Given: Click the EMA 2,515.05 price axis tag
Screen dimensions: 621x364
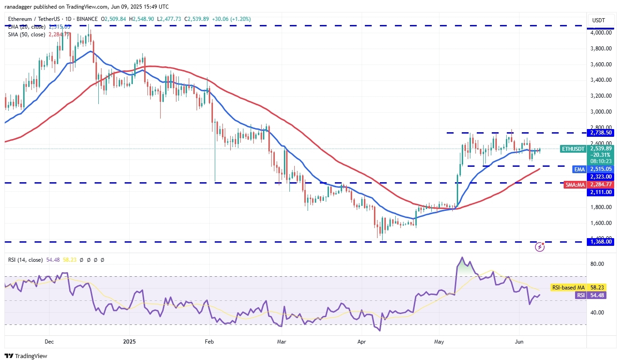Looking at the screenshot, I should pyautogui.click(x=600, y=169).
